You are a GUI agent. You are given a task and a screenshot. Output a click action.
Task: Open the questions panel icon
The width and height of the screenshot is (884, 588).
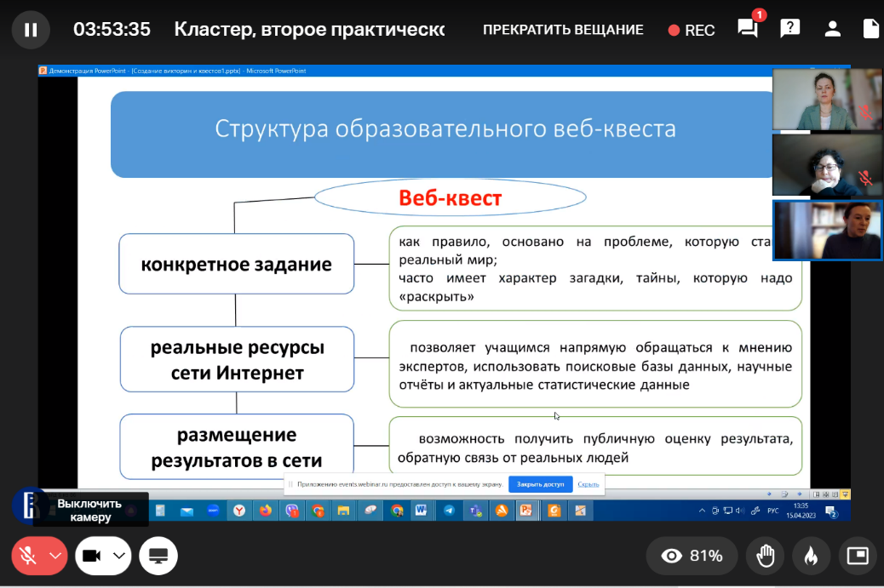pos(790,29)
